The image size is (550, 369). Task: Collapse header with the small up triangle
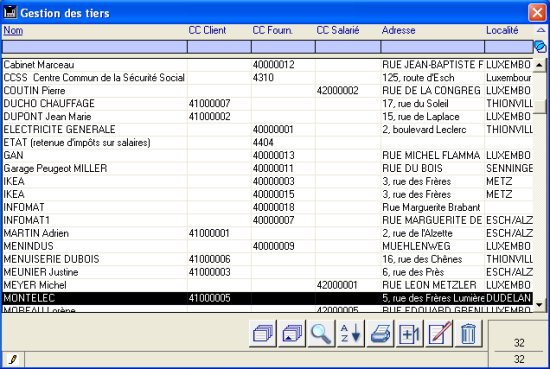[541, 31]
